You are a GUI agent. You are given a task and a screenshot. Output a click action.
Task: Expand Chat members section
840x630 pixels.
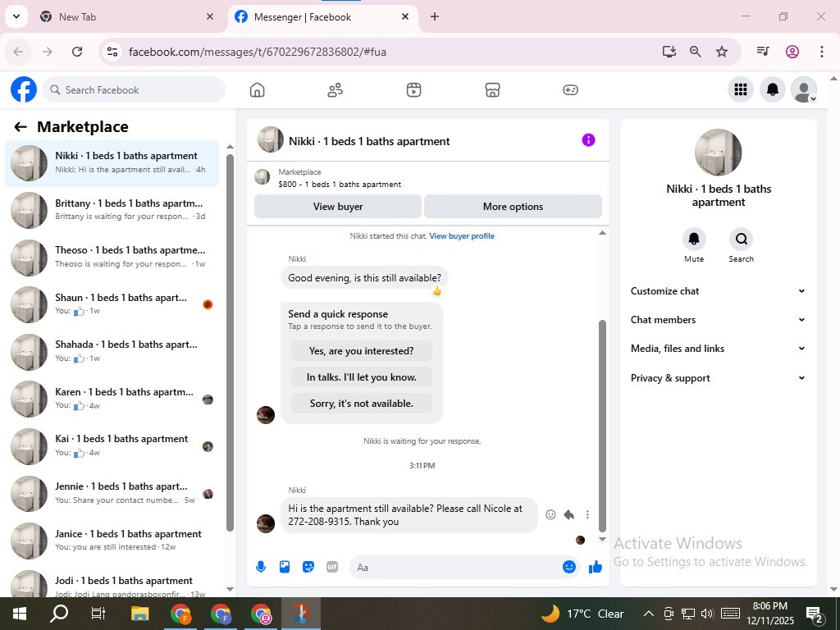pyautogui.click(x=718, y=320)
